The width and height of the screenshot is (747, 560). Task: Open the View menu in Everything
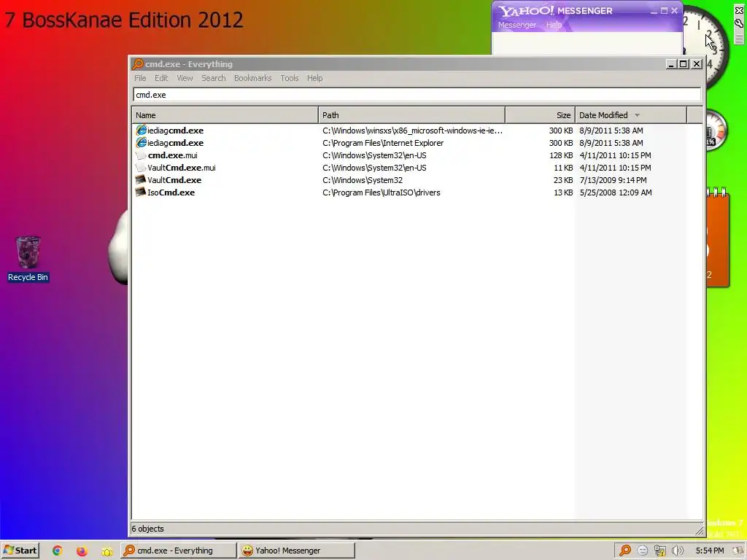[185, 78]
